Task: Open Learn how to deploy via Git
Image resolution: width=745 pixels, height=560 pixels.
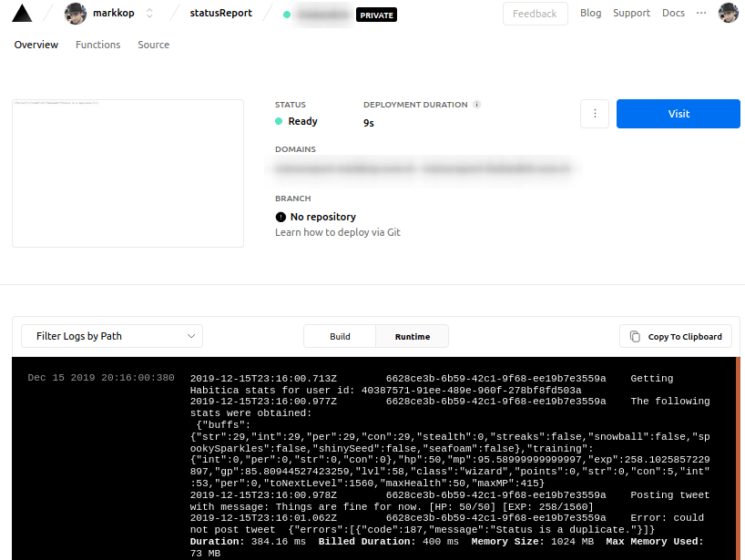Action: click(338, 232)
